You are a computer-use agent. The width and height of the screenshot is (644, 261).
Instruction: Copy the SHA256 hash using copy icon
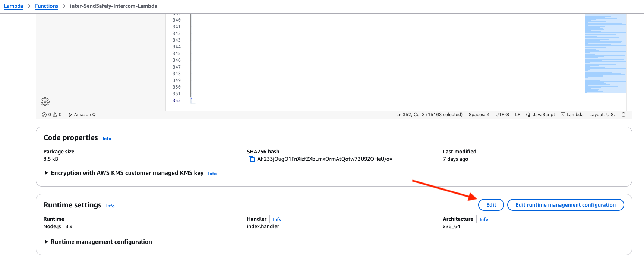tap(252, 159)
